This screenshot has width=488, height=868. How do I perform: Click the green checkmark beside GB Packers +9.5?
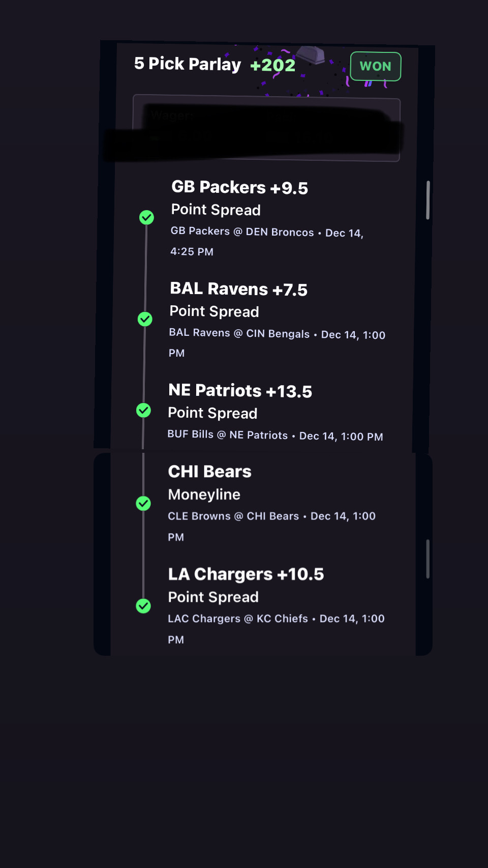146,217
